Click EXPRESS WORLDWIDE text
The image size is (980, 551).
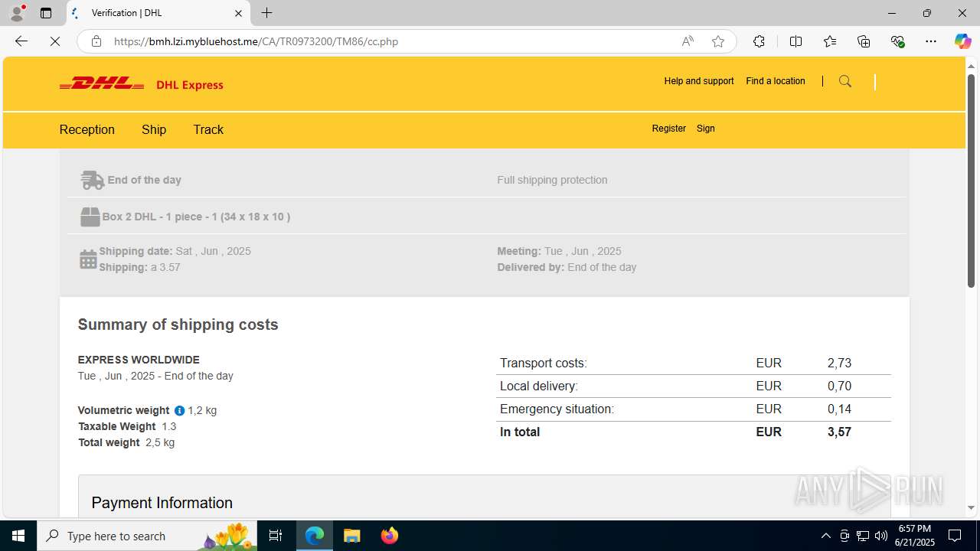click(139, 360)
